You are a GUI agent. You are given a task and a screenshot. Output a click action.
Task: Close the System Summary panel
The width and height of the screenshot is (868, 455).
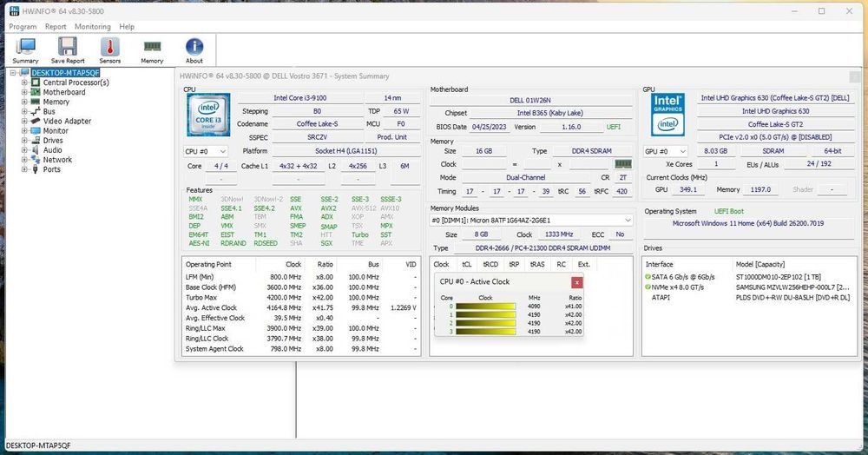tap(854, 76)
